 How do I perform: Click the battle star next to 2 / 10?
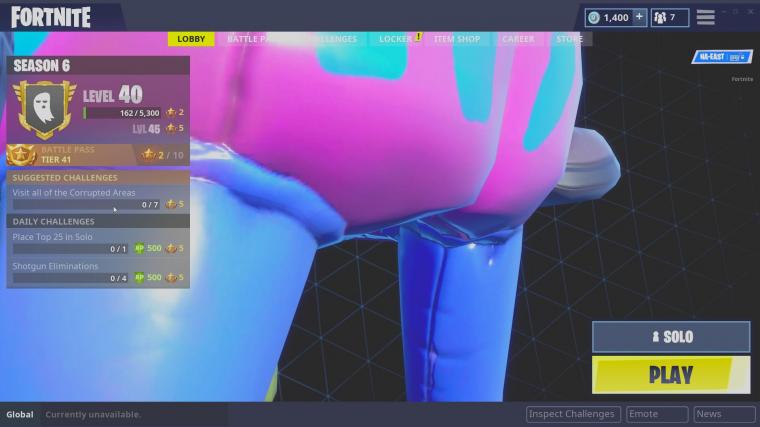[x=148, y=155]
